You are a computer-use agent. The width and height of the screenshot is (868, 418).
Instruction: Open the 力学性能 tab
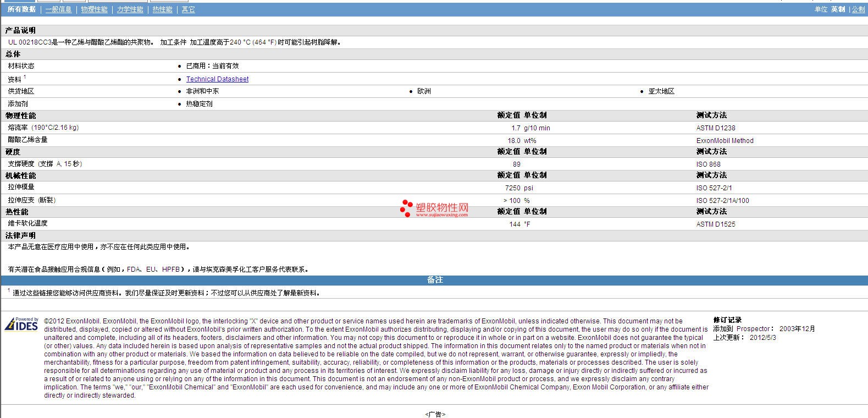130,9
